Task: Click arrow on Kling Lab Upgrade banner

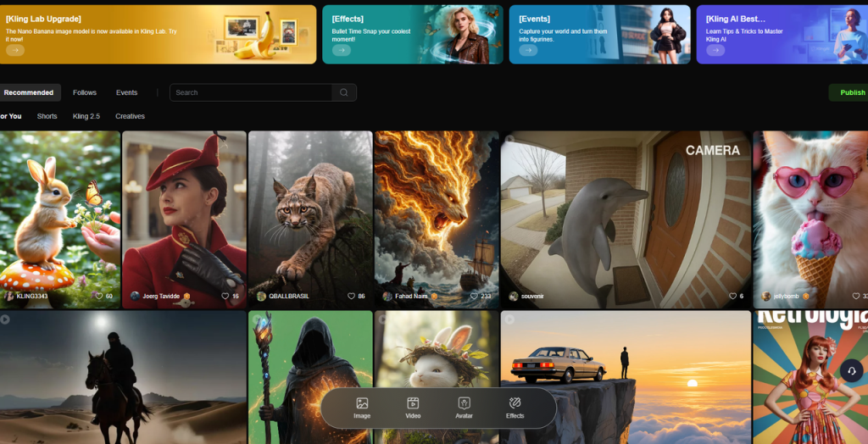Action: tap(15, 50)
